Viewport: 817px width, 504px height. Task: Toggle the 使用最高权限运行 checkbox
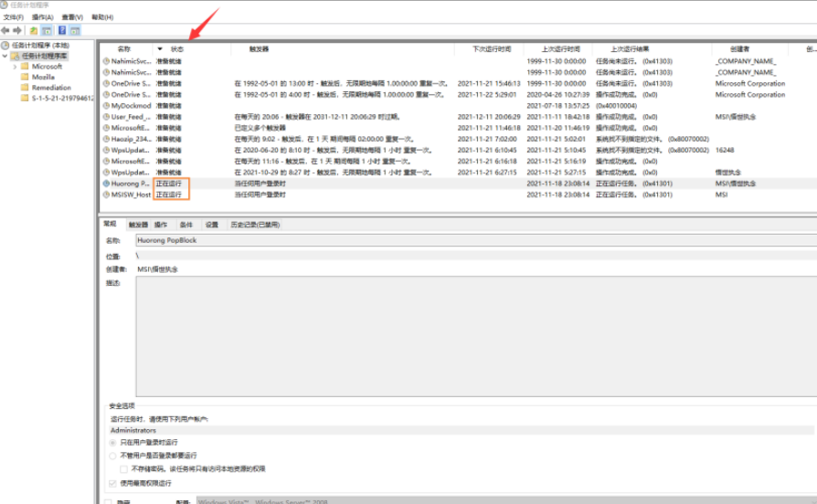click(112, 483)
